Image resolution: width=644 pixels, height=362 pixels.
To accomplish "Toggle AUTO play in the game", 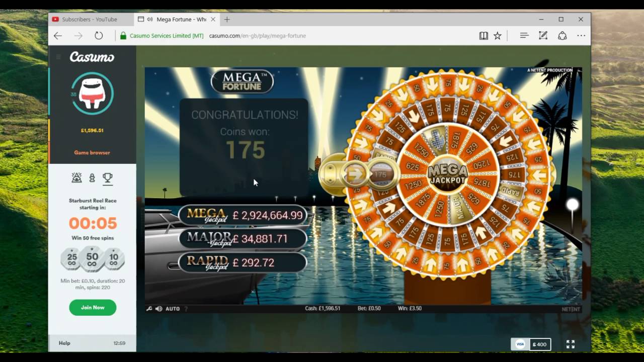I will click(173, 309).
